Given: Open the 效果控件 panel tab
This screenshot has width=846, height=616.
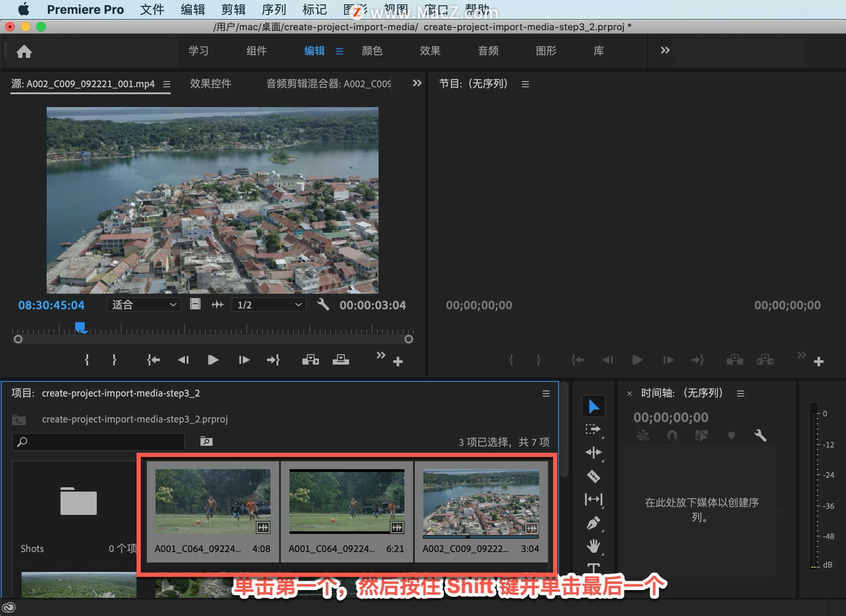Looking at the screenshot, I should [x=211, y=83].
